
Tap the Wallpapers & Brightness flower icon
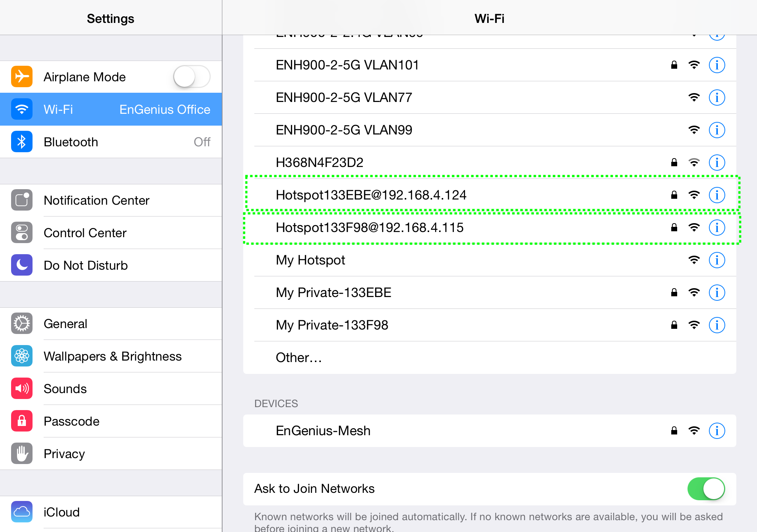[x=22, y=356]
